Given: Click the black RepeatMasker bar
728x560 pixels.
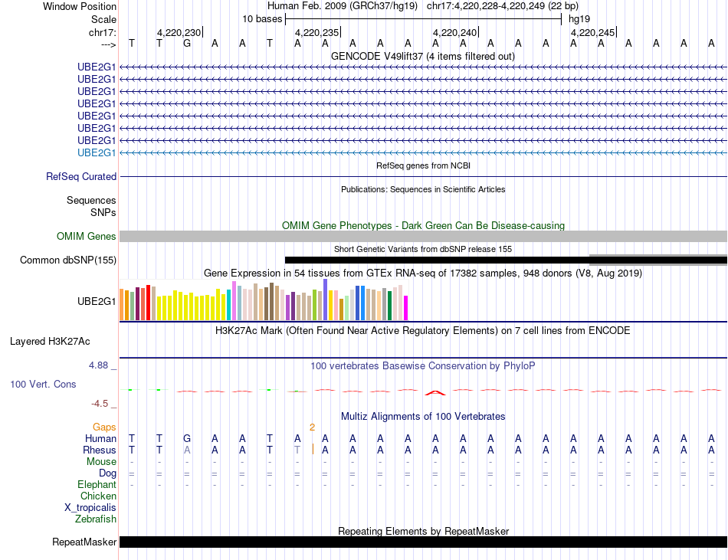Looking at the screenshot, I should tap(423, 542).
